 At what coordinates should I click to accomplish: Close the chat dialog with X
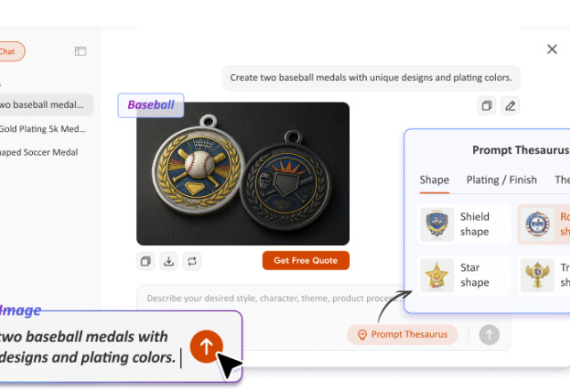tap(552, 49)
